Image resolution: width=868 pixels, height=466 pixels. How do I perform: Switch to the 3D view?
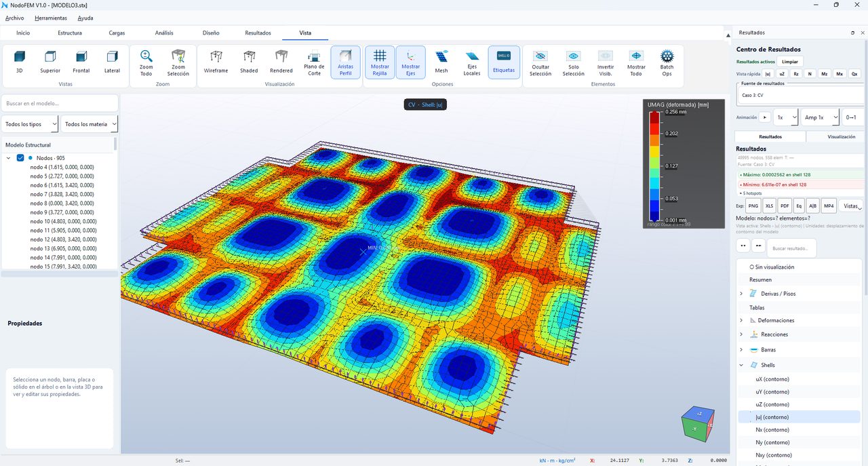[20, 62]
